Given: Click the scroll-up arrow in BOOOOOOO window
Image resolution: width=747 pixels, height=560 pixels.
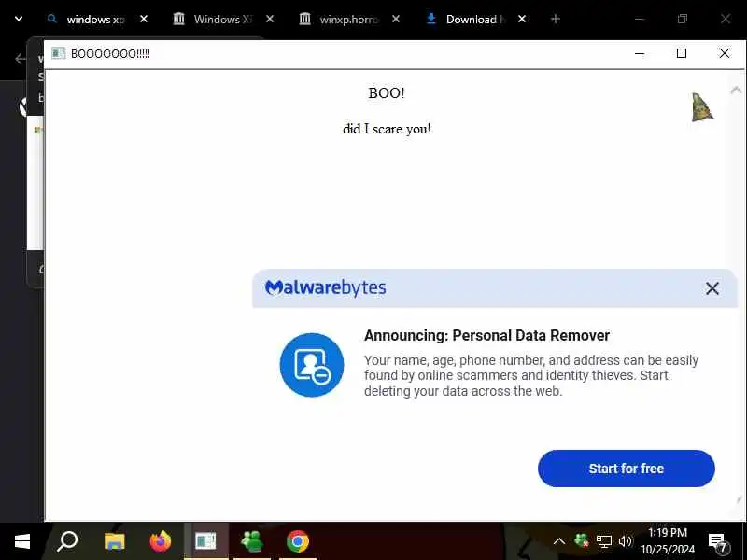Looking at the screenshot, I should coord(736,90).
